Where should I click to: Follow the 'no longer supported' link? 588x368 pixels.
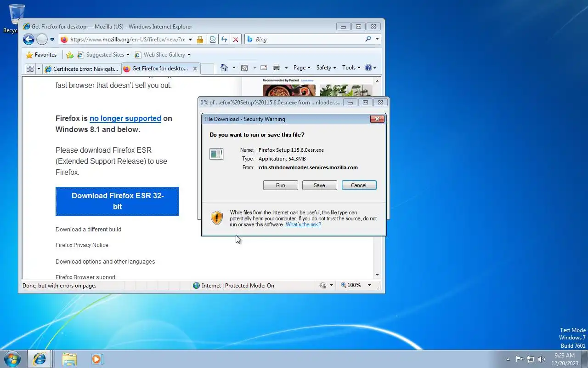point(125,118)
